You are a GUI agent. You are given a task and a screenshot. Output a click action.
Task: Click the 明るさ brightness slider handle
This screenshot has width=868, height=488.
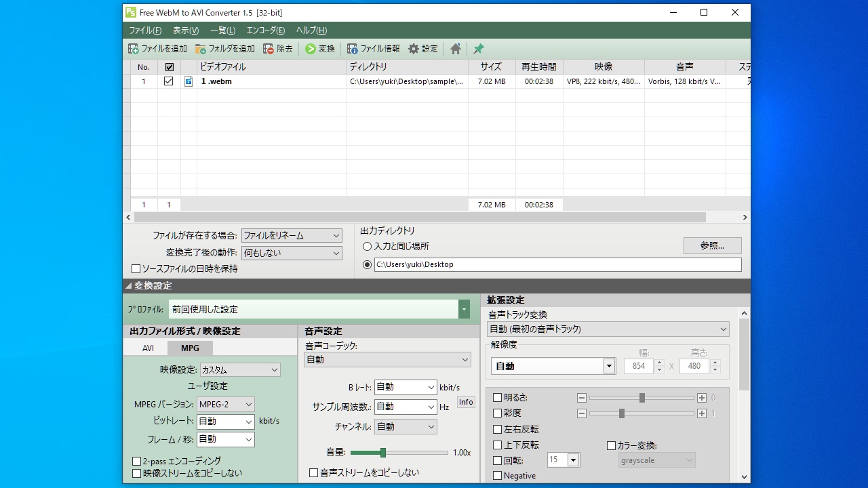(642, 398)
